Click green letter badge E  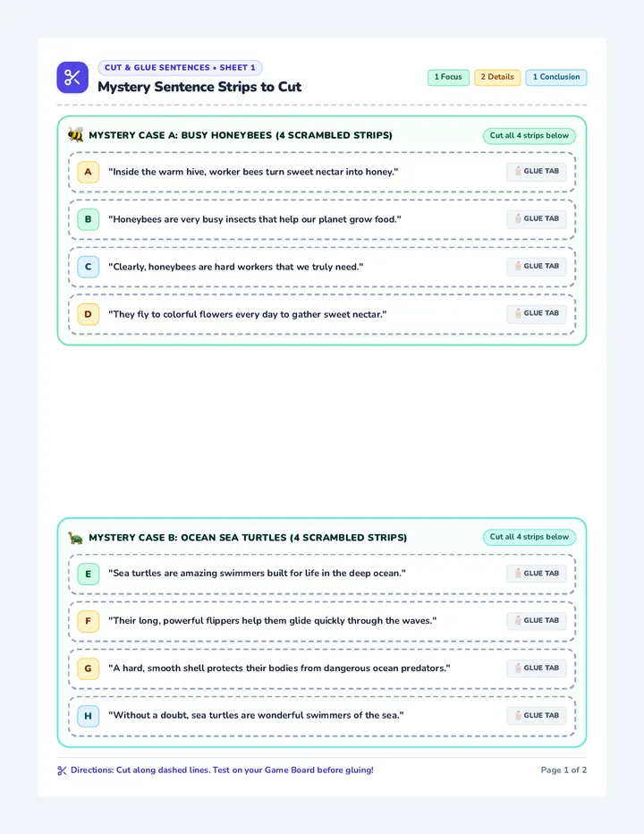tap(89, 574)
